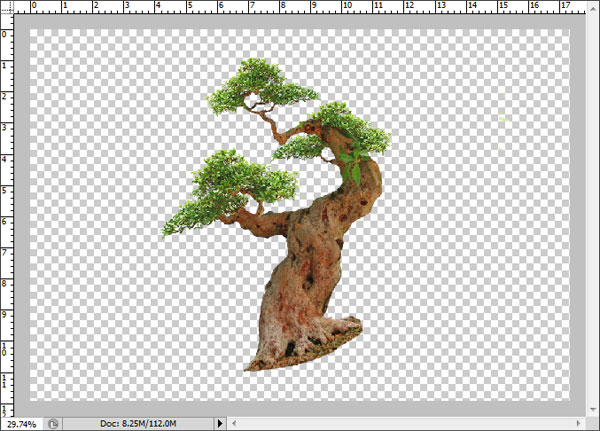Screen dimensions: 600x431
Task: Click the top foliage cluster of the bonsai
Action: pyautogui.click(x=261, y=86)
